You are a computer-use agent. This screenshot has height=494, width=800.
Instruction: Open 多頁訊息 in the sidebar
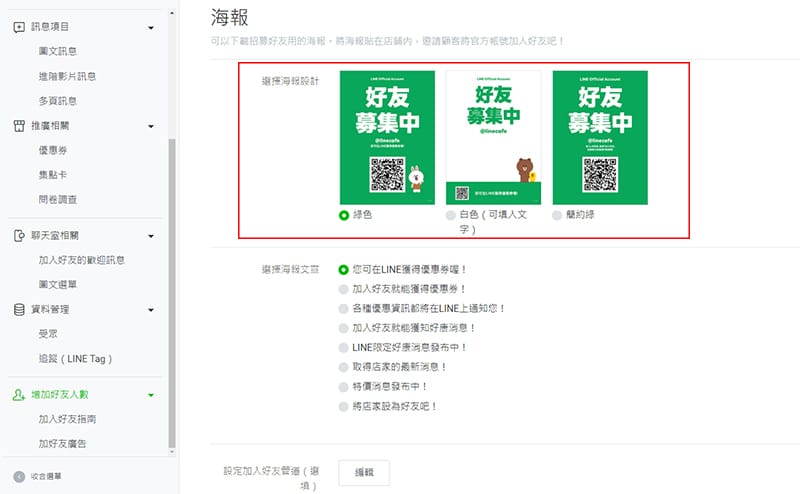(x=58, y=101)
